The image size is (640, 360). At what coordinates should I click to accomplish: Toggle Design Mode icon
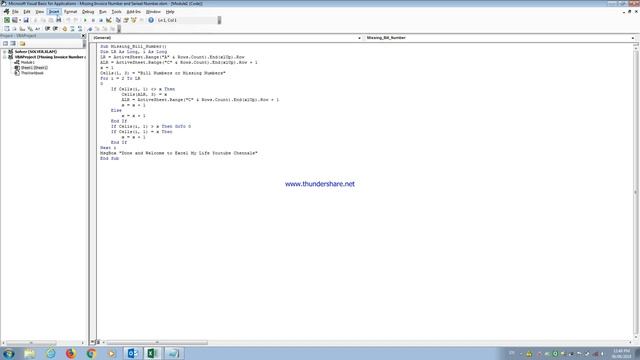click(x=109, y=20)
